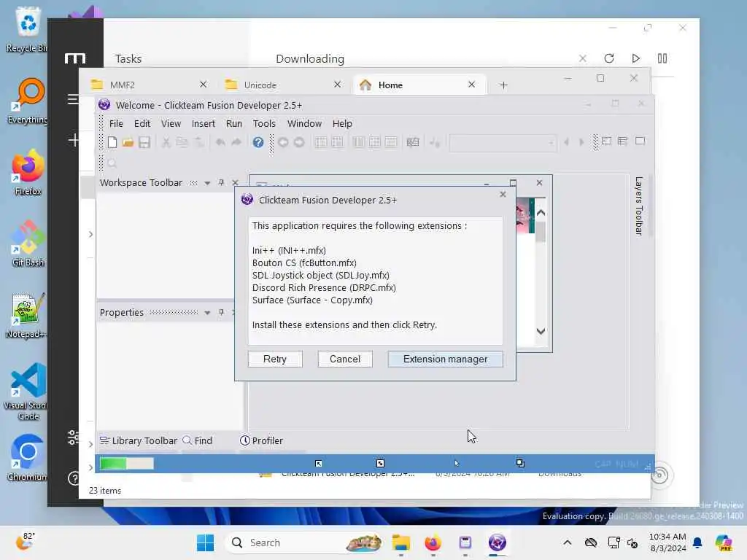Open the Tools menu
This screenshot has height=560, width=747.
point(264,123)
